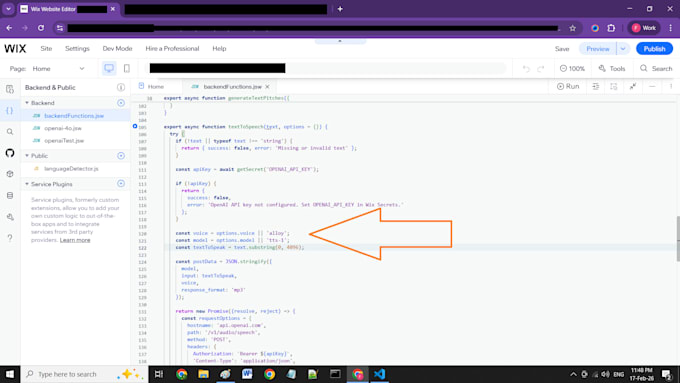Viewport: 680px width, 383px height.
Task: Save the site
Action: pyautogui.click(x=562, y=49)
